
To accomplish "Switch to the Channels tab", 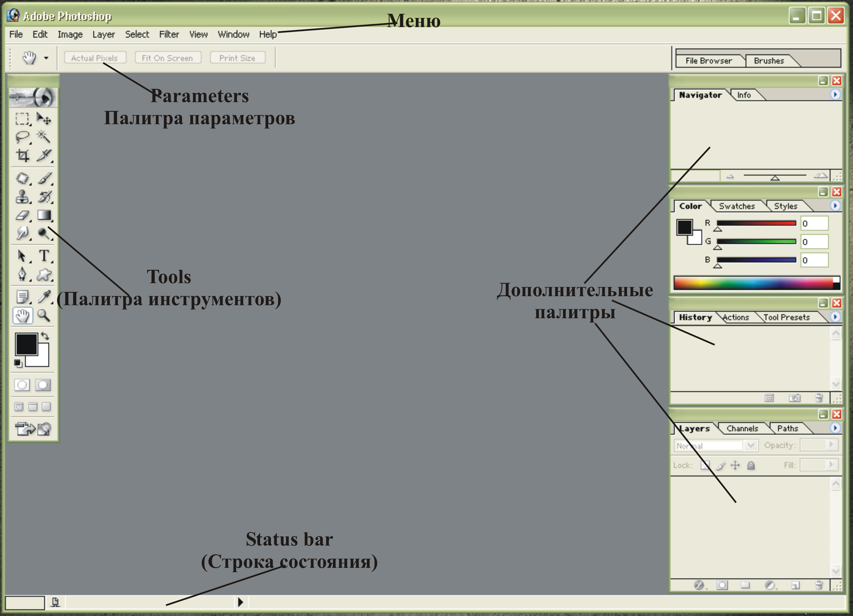I will coord(742,428).
